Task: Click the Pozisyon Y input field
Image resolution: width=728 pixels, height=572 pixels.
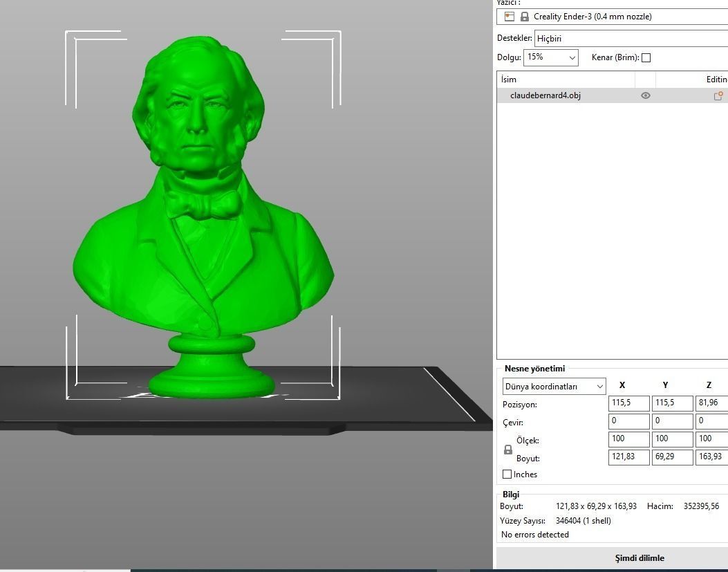Action: coord(672,403)
